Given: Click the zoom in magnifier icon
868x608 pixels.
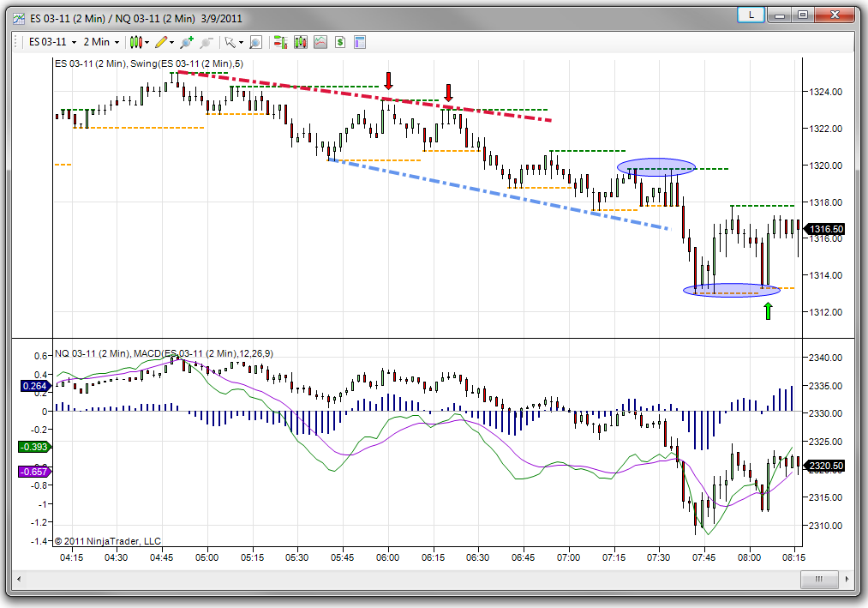Looking at the screenshot, I should 187,41.
